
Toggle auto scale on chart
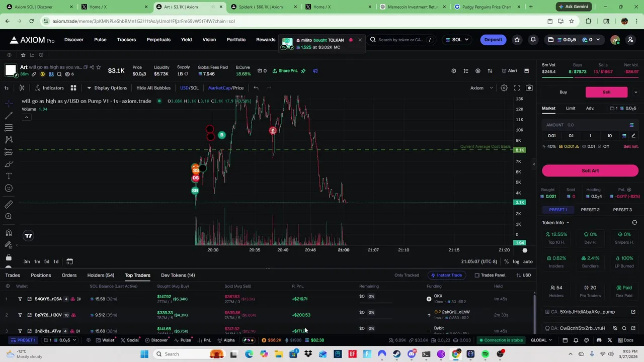[528, 261]
